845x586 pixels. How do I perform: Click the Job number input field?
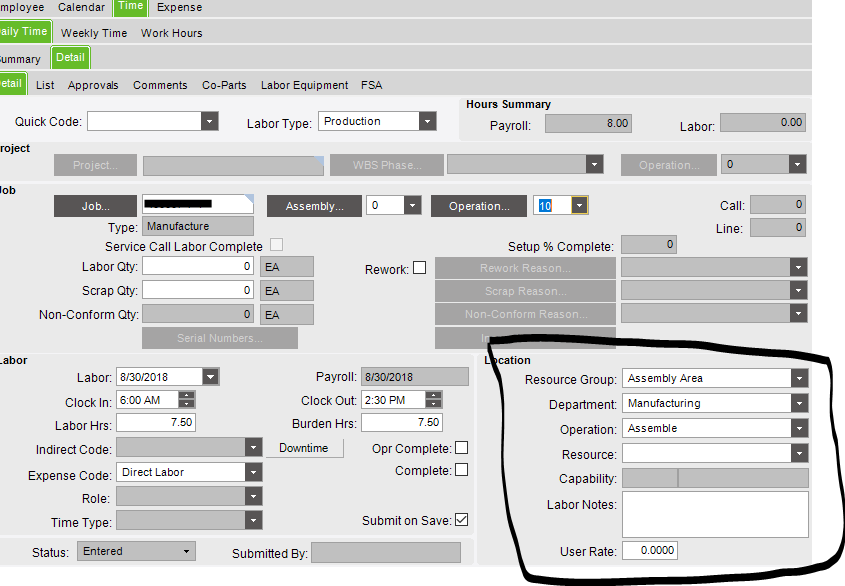pos(198,204)
